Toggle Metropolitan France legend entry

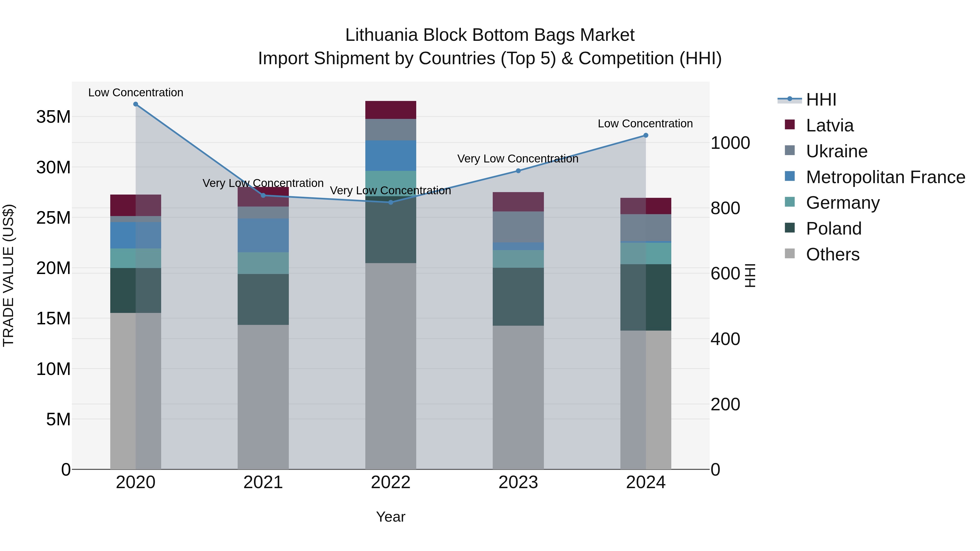click(x=875, y=177)
